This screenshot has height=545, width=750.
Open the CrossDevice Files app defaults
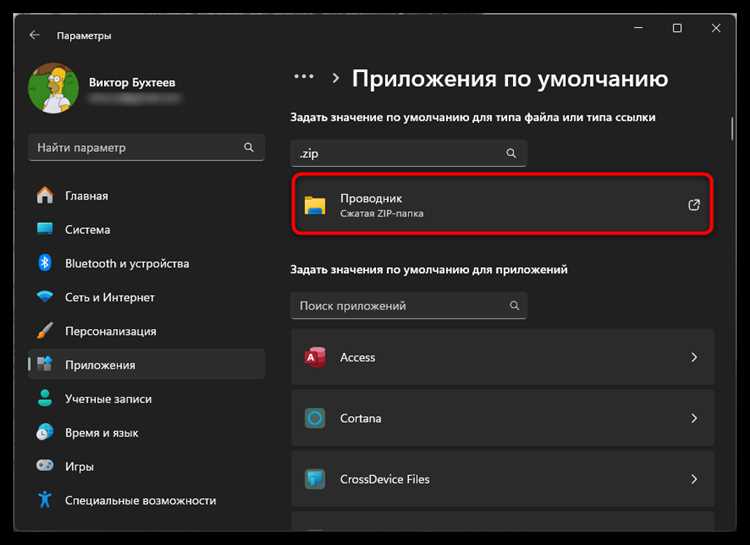503,479
